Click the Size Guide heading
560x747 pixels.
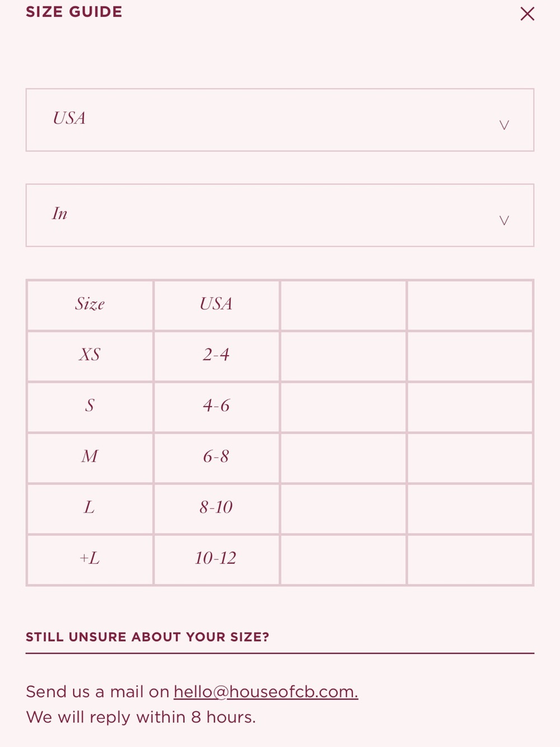(x=74, y=12)
